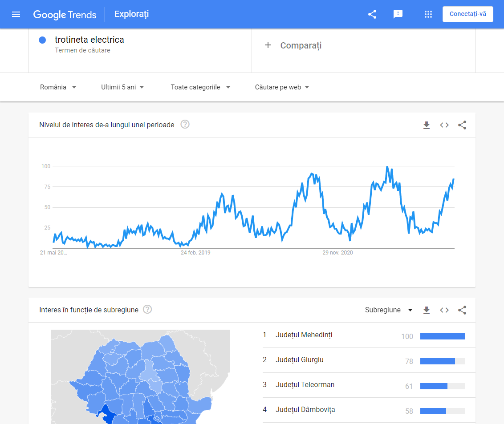Select Județul Dâmbovița in the ranking
The height and width of the screenshot is (424, 504).
(x=305, y=410)
